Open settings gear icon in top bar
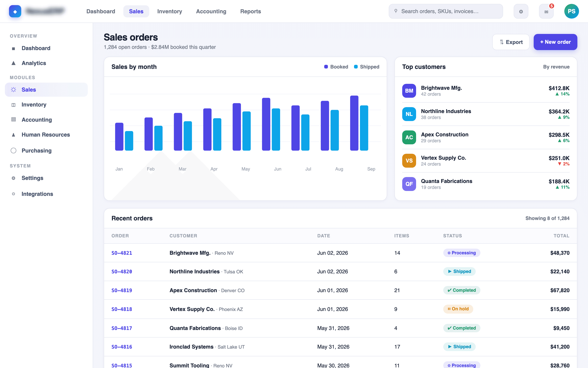Image resolution: width=588 pixels, height=368 pixels. (521, 11)
